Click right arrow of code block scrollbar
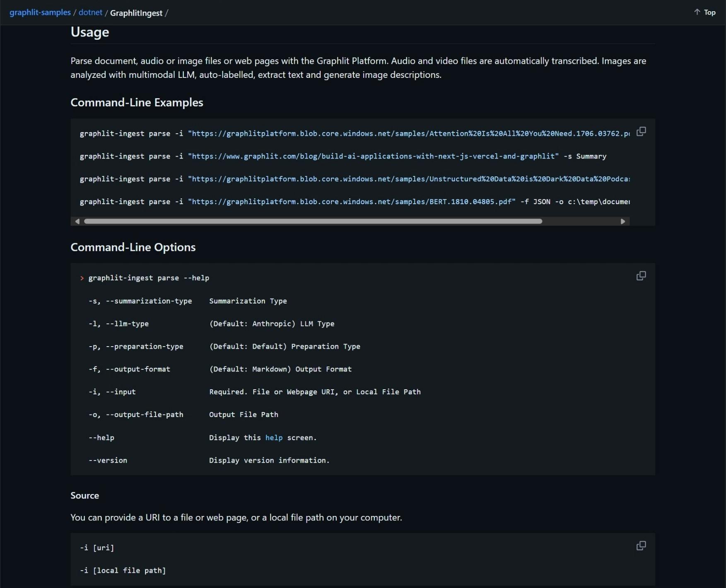Viewport: 726px width, 588px height. [x=623, y=222]
